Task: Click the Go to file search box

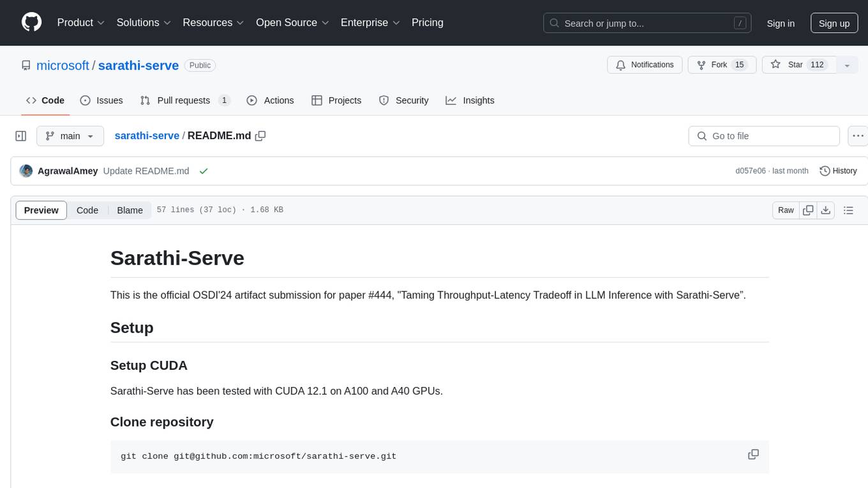Action: click(x=764, y=136)
